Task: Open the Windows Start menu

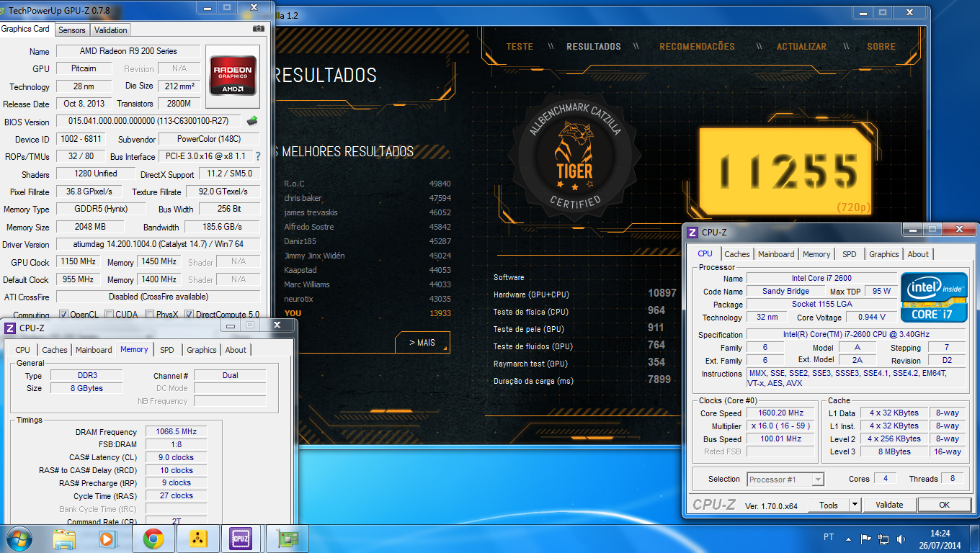Action: point(19,539)
